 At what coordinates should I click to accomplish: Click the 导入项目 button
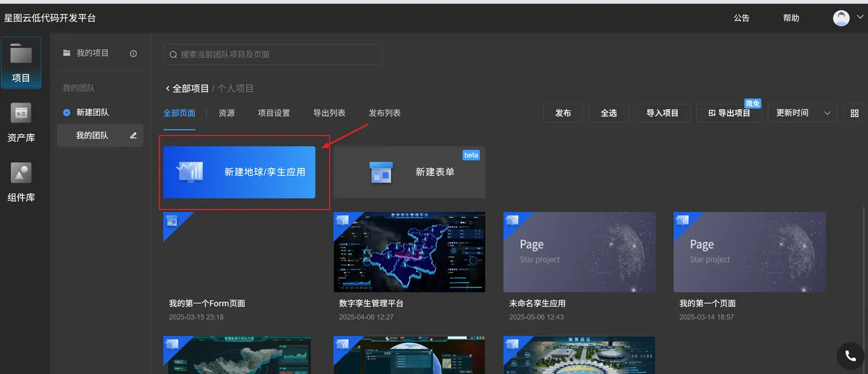pyautogui.click(x=663, y=113)
